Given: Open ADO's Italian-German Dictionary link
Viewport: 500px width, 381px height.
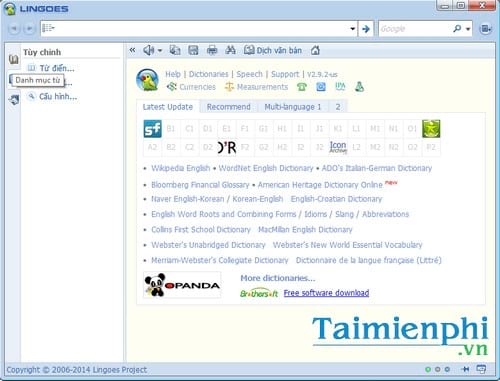Looking at the screenshot, I should pyautogui.click(x=377, y=168).
